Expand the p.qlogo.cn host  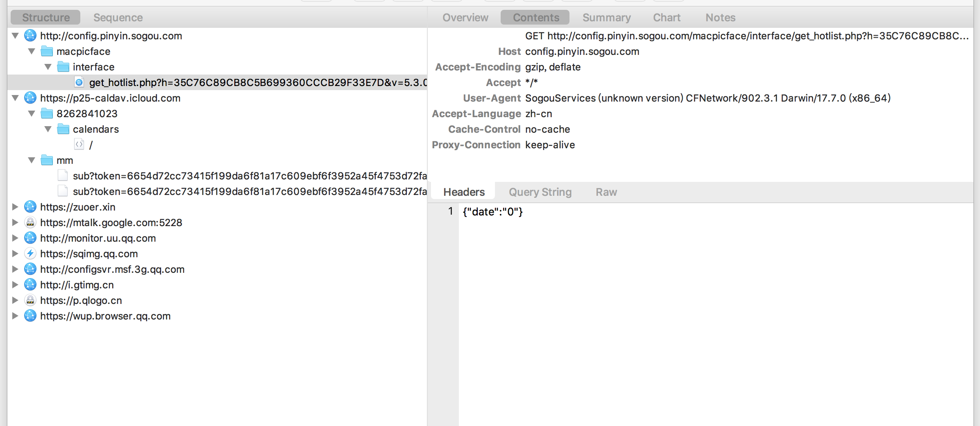(15, 300)
